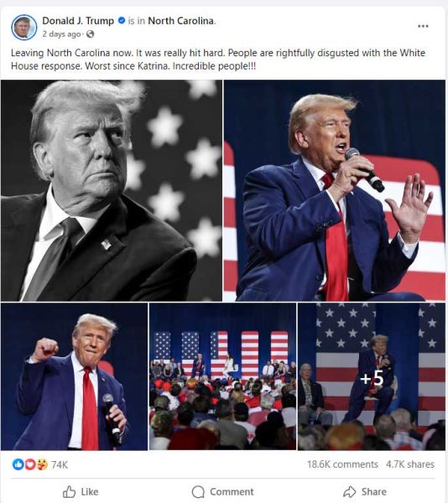The width and height of the screenshot is (448, 503).
Task: Open the Donald J. Trump profile name link
Action: coord(78,21)
